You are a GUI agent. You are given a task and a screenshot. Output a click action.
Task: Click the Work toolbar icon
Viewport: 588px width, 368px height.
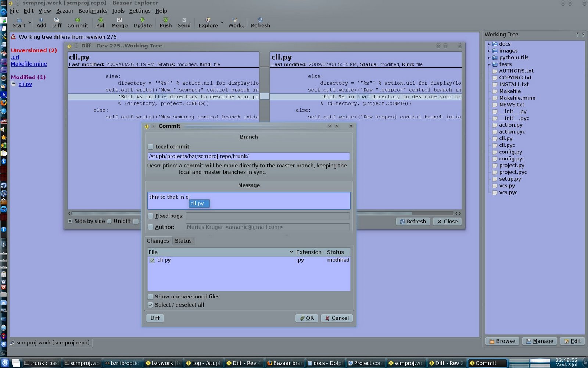(x=236, y=22)
